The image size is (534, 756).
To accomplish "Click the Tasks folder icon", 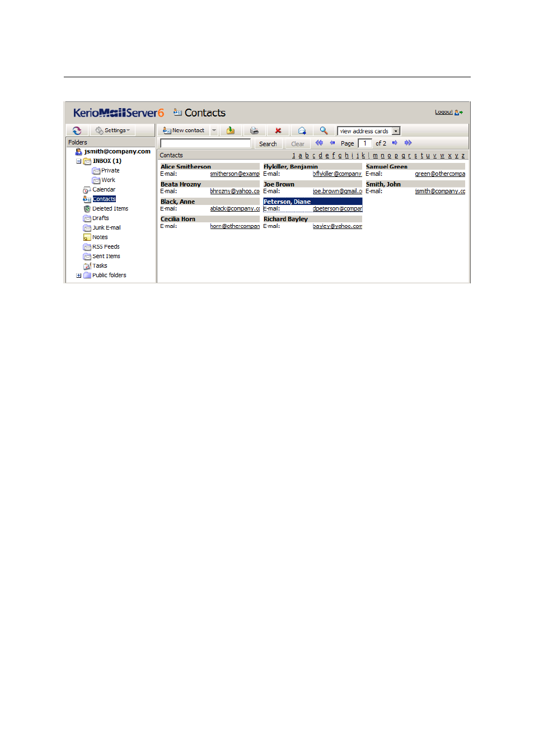I will pos(87,266).
